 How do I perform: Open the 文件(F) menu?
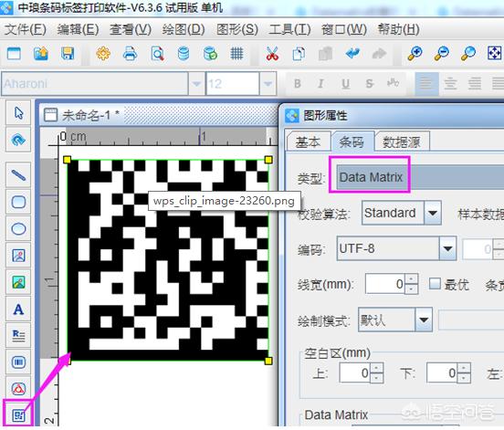[25, 29]
